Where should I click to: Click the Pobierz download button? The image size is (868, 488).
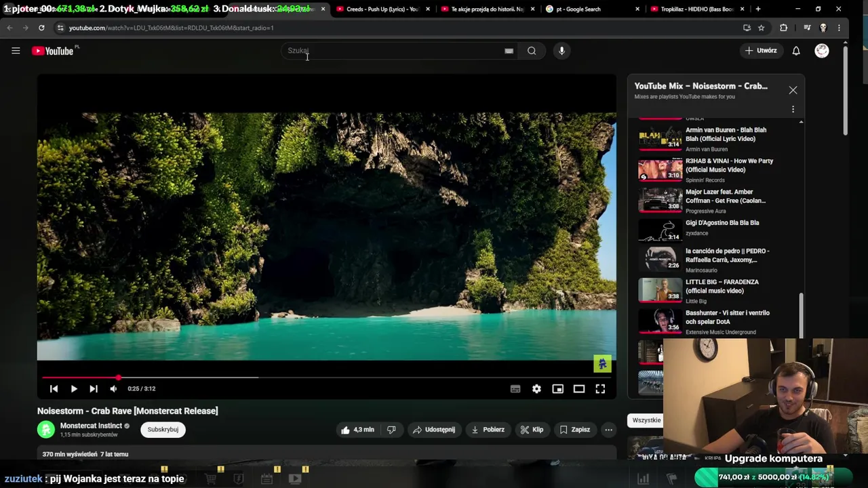(488, 430)
